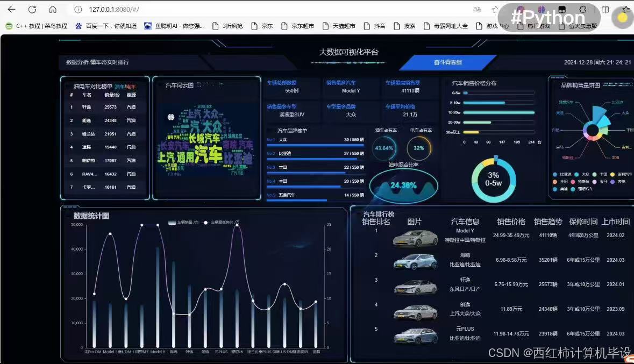Click the 轩逸 car thumbnail in ranking
Screen dimensions: 634x364
coord(415,287)
